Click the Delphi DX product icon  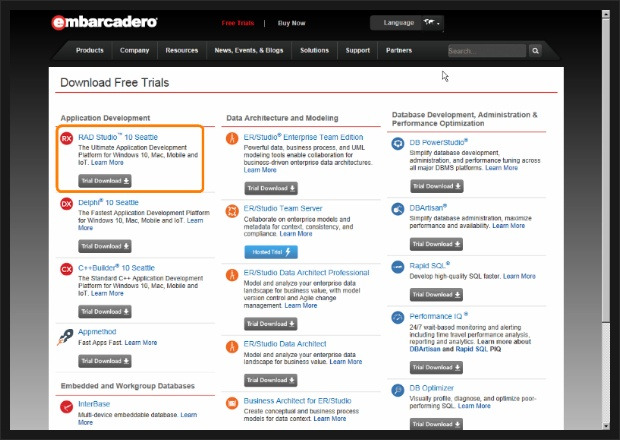(x=66, y=204)
